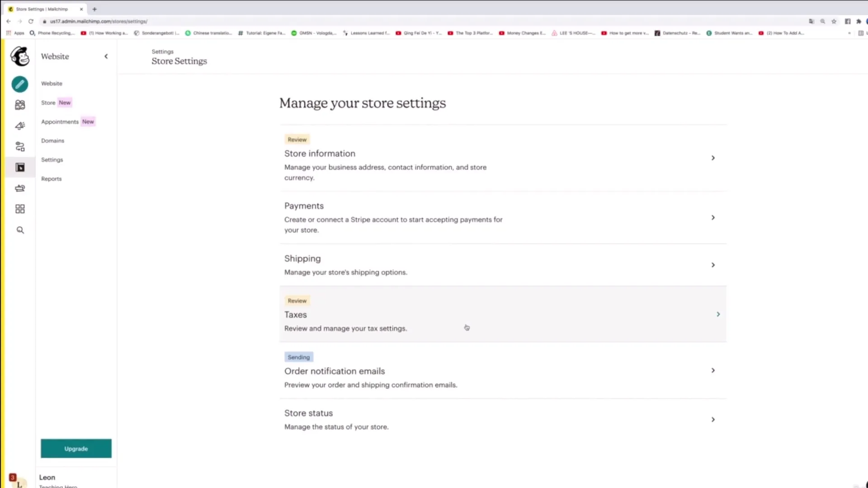
Task: Open the Apps bookmarks shortcut
Action: pyautogui.click(x=15, y=33)
